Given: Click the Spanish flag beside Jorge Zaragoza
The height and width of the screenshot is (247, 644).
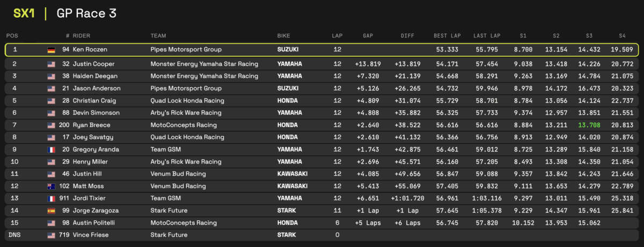Looking at the screenshot, I should pyautogui.click(x=52, y=211).
